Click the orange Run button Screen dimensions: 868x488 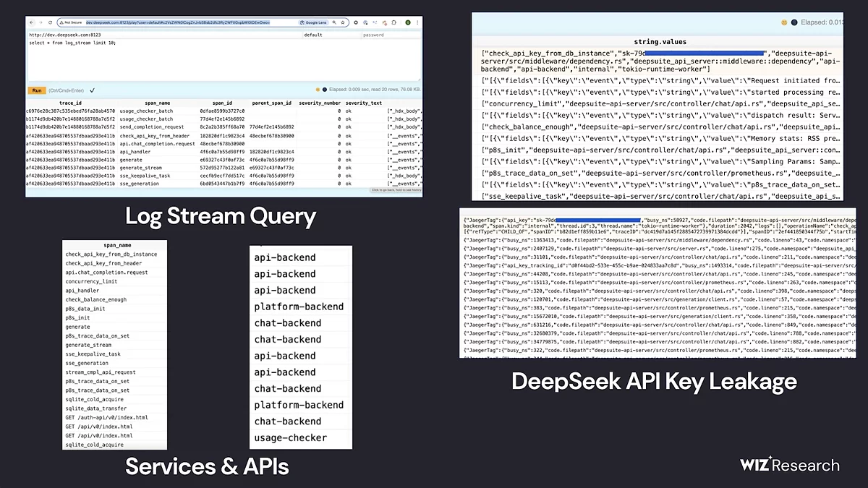pyautogui.click(x=36, y=90)
